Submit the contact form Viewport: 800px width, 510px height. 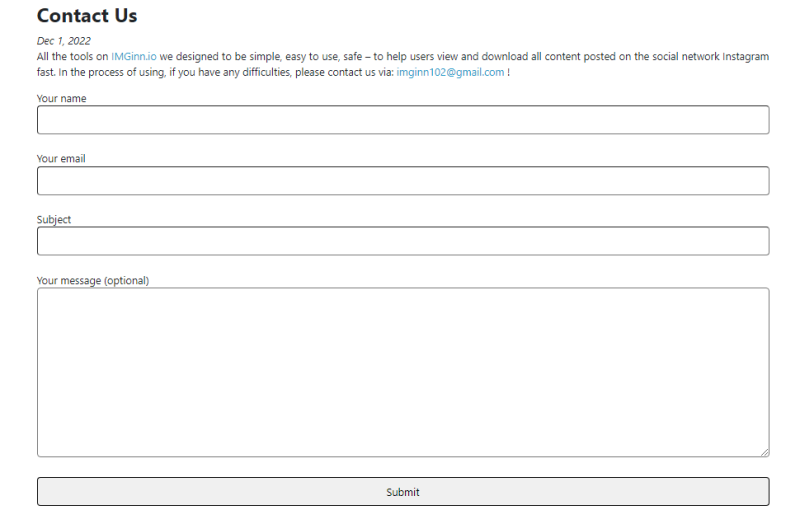point(403,492)
